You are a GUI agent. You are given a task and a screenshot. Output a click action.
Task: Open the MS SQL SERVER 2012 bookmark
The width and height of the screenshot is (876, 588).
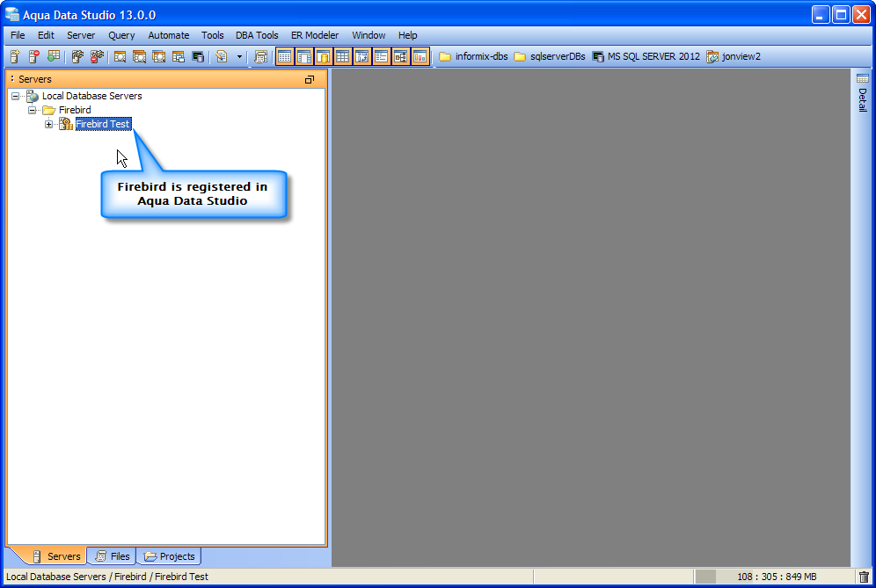tap(646, 56)
